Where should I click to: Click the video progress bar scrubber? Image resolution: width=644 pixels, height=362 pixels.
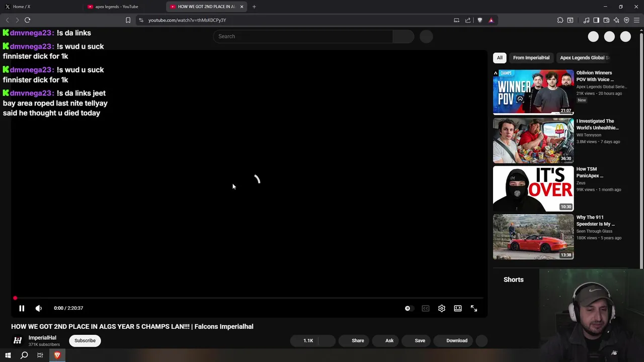click(15, 298)
